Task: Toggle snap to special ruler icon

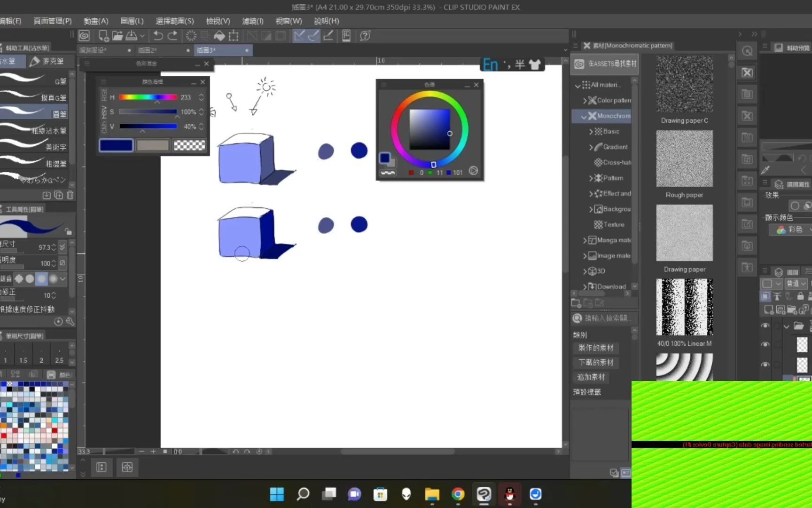Action: tap(313, 36)
